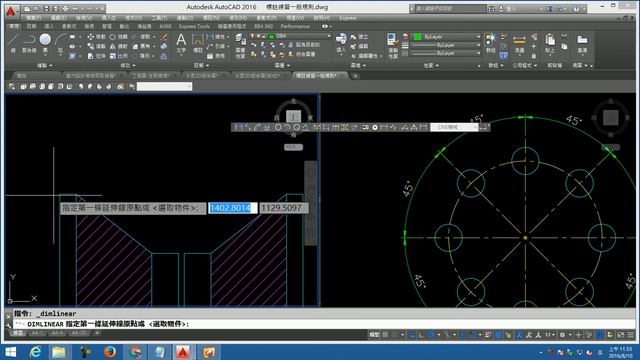Expand the Draw (繪製) panel title
The height and width of the screenshot is (360, 640).
click(x=44, y=65)
